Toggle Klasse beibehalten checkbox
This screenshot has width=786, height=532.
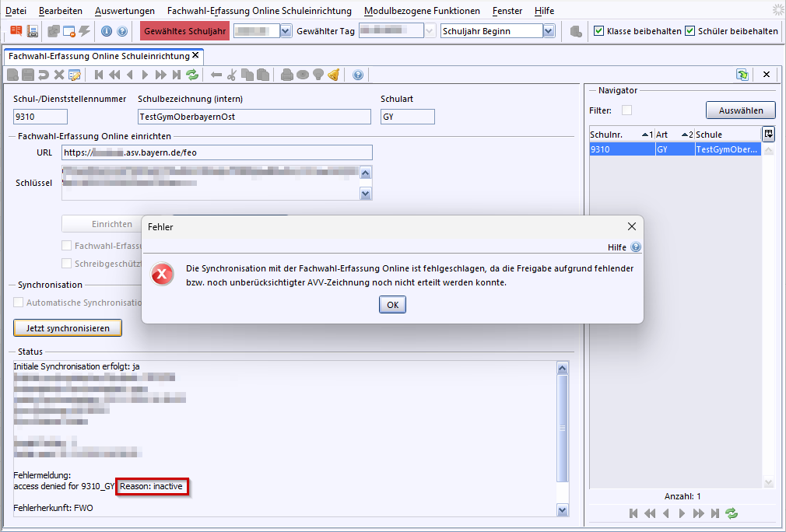point(598,31)
